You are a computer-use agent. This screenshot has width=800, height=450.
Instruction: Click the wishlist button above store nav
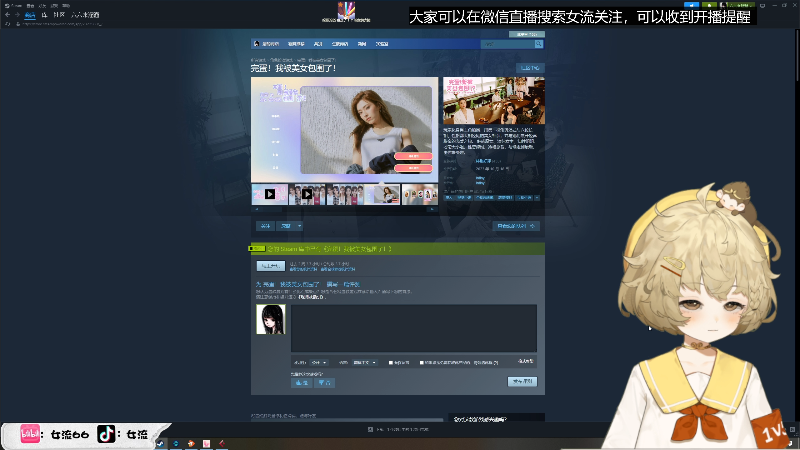tap(527, 34)
